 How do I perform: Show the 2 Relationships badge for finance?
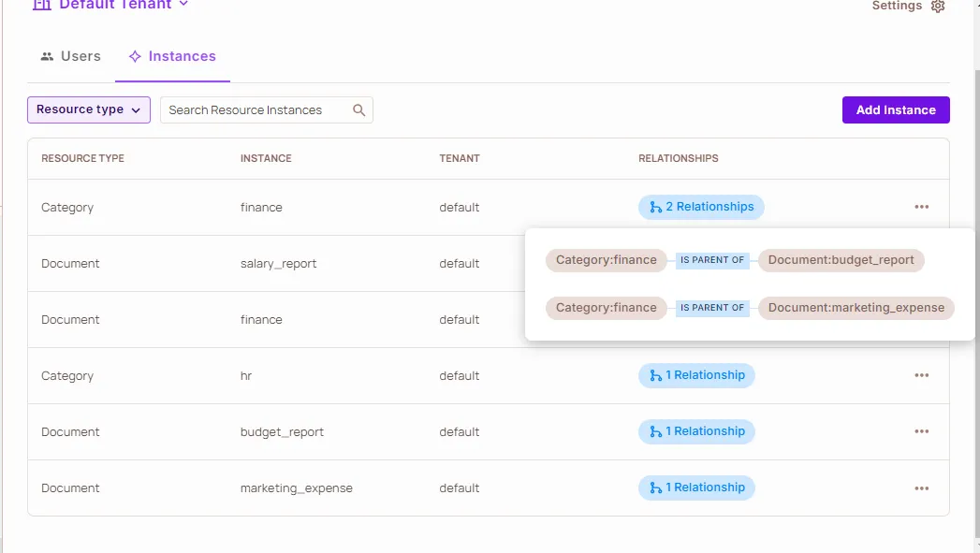click(x=701, y=207)
